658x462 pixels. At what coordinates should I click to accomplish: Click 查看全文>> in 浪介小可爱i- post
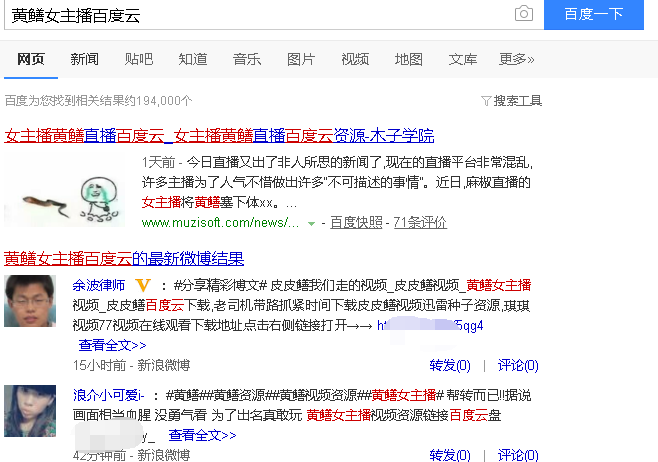[x=202, y=435]
